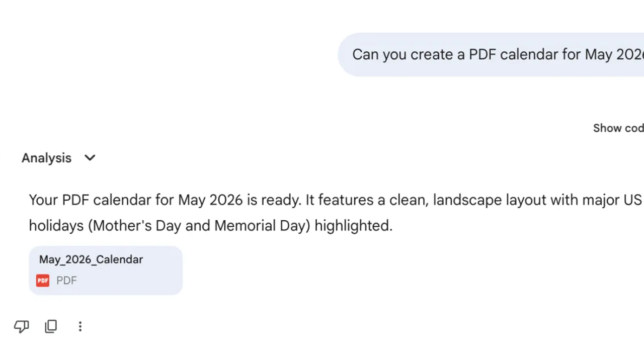
Task: Click the gray PDF file type label
Action: point(66,281)
